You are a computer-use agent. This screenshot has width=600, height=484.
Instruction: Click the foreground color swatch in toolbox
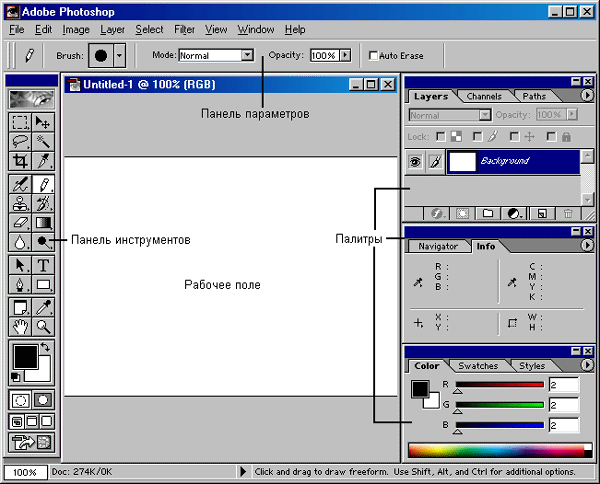[x=26, y=357]
